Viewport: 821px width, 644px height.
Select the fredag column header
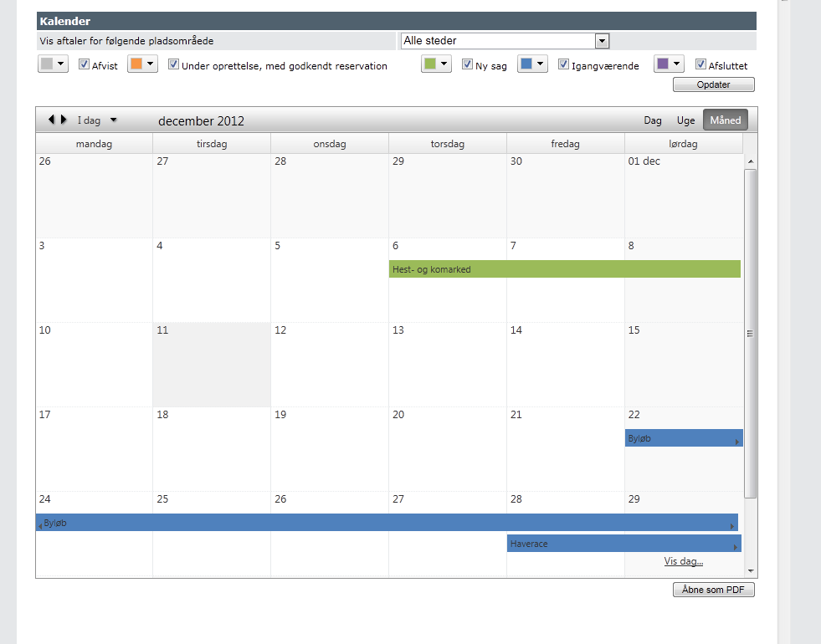565,143
